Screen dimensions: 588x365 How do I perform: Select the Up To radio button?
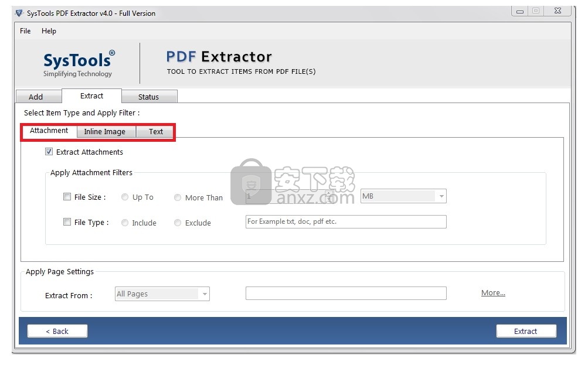tap(125, 197)
